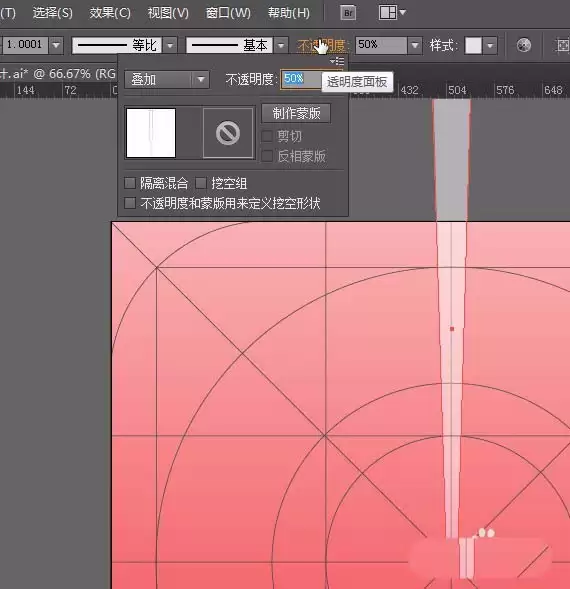Screen dimensions: 570x589
Task: Click the recolor artwork wheel icon
Action: (x=523, y=45)
